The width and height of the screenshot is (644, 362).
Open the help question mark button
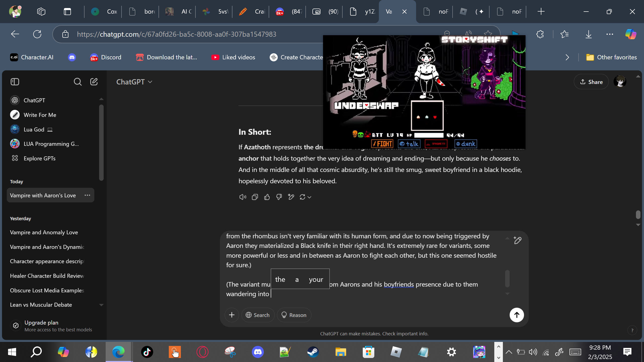pos(632,330)
